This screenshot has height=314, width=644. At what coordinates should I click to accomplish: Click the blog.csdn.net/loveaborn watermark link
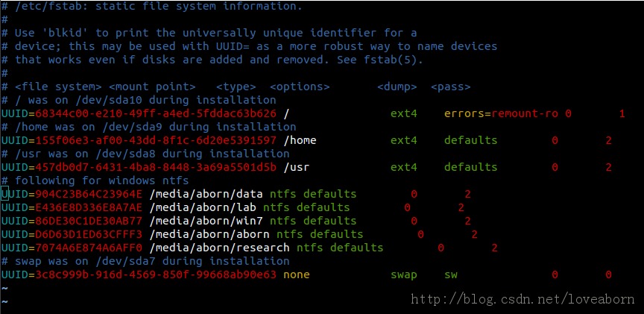click(523, 299)
